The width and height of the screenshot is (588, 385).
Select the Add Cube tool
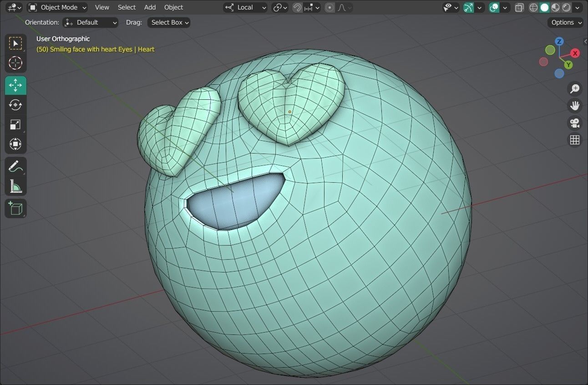click(15, 208)
